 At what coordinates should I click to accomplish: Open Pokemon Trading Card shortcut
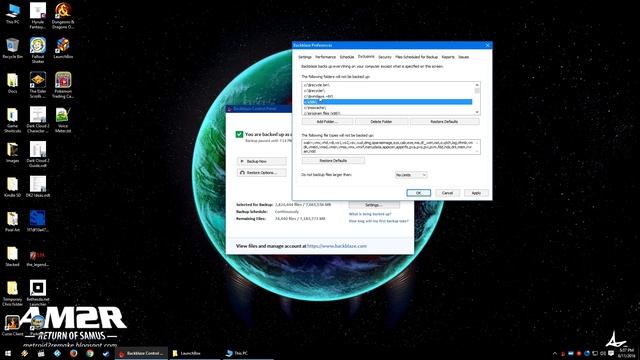click(x=63, y=85)
